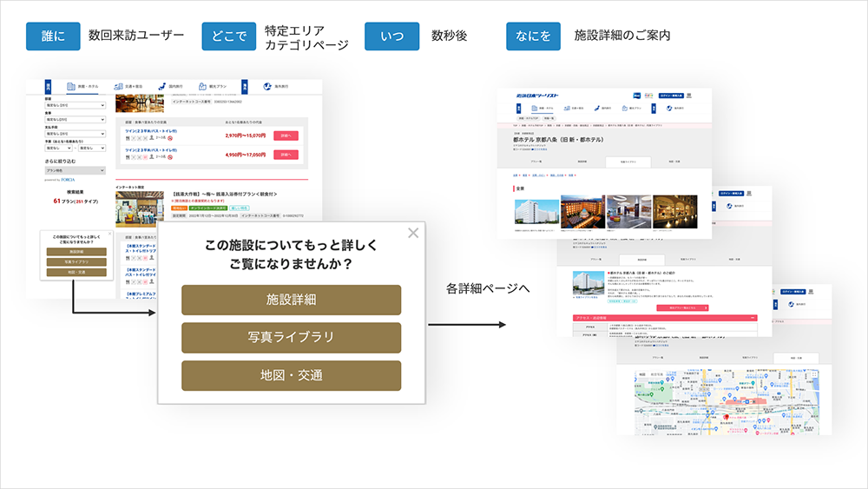Open the maximum 予算 dropdown
Screen dimensions: 868x489
click(92, 149)
